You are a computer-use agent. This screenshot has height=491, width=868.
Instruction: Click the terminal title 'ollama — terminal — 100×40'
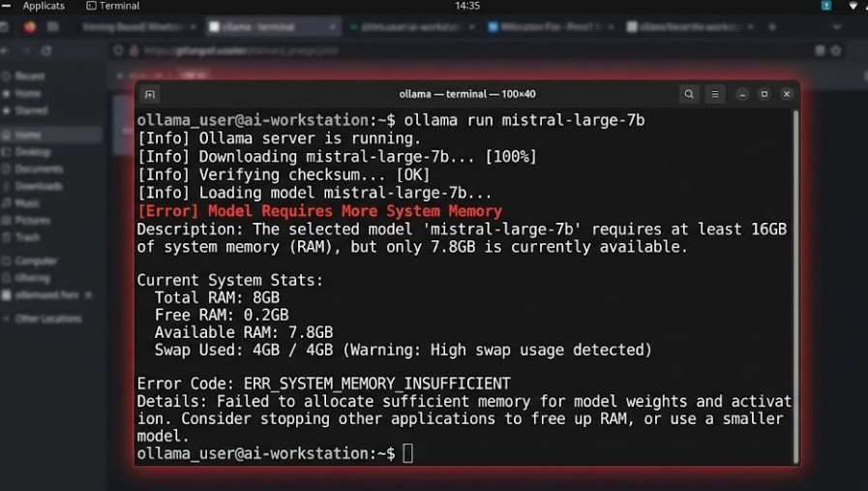(x=467, y=94)
